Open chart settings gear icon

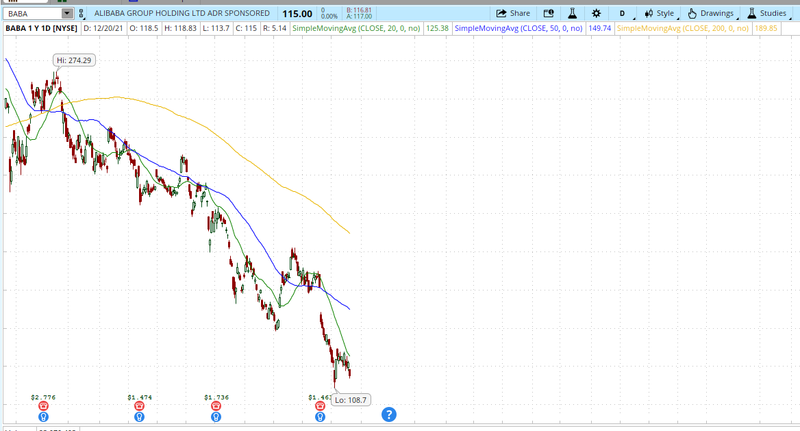(596, 13)
